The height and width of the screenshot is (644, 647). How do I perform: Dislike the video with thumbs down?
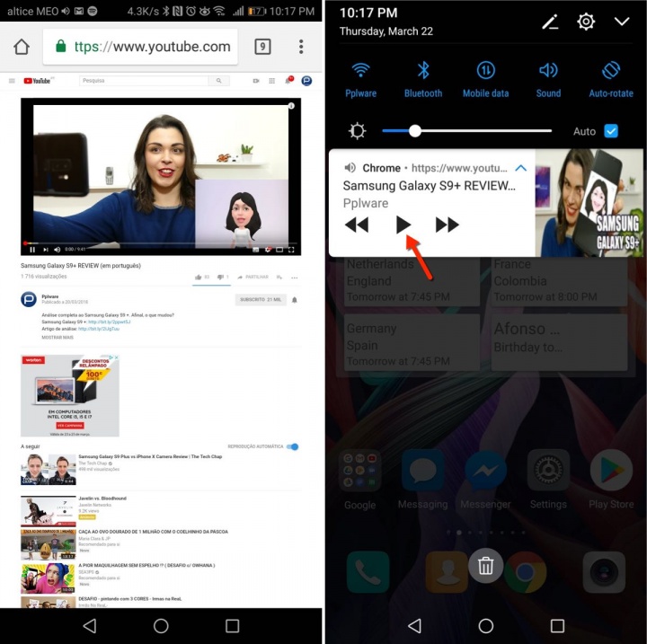coord(223,278)
